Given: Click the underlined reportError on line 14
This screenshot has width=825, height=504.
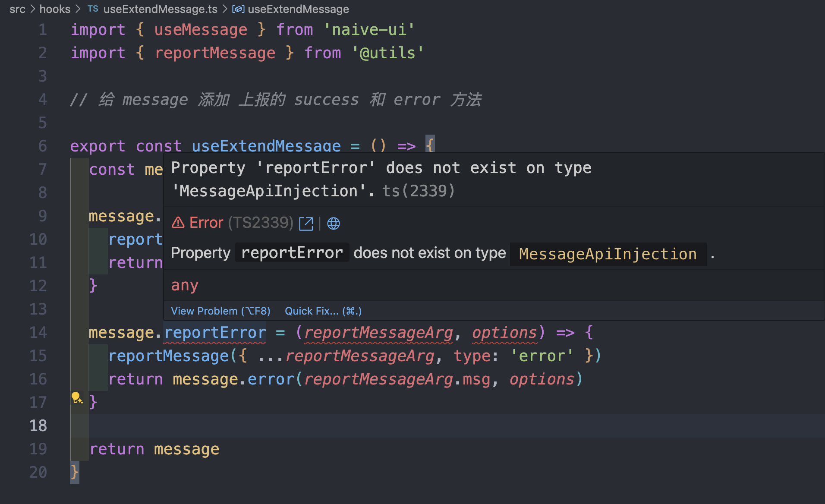Looking at the screenshot, I should click(215, 333).
